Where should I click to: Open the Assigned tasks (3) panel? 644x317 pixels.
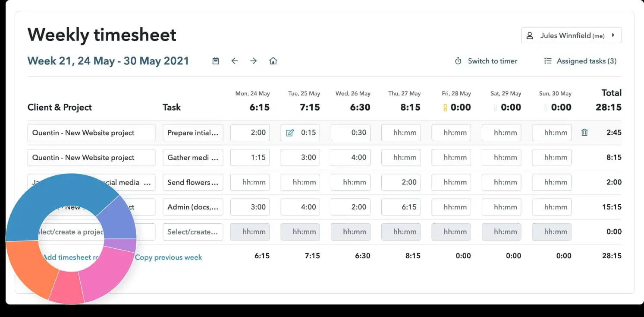(x=580, y=61)
